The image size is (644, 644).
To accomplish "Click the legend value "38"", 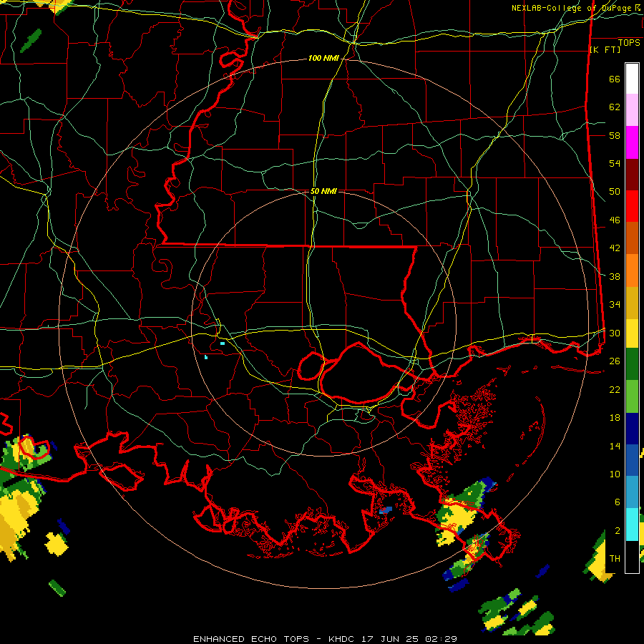I will point(615,276).
